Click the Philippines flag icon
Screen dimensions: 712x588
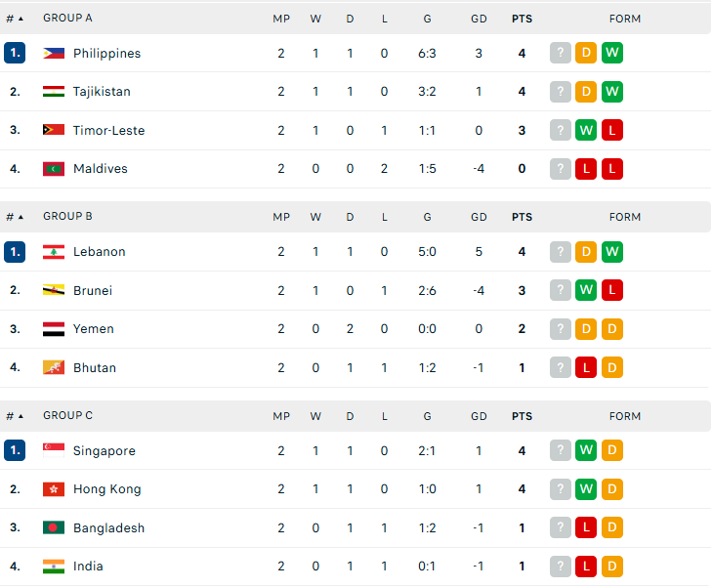[x=54, y=54]
